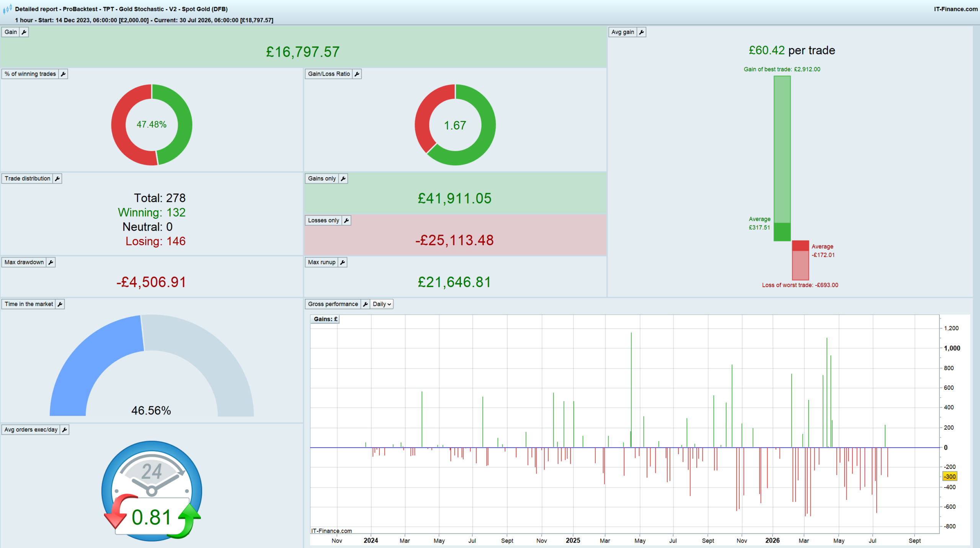Image resolution: width=980 pixels, height=548 pixels.
Task: Click the gains only value £41,911.05
Action: (454, 199)
